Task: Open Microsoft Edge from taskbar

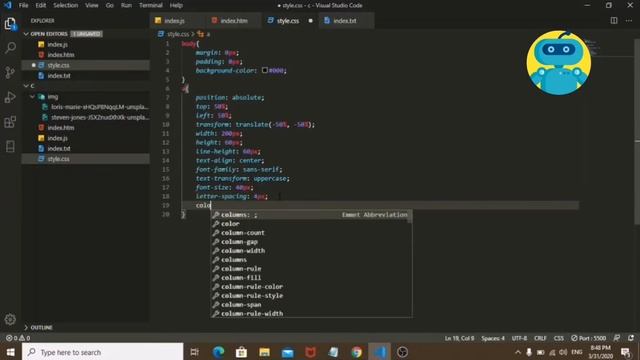Action: (x=218, y=352)
